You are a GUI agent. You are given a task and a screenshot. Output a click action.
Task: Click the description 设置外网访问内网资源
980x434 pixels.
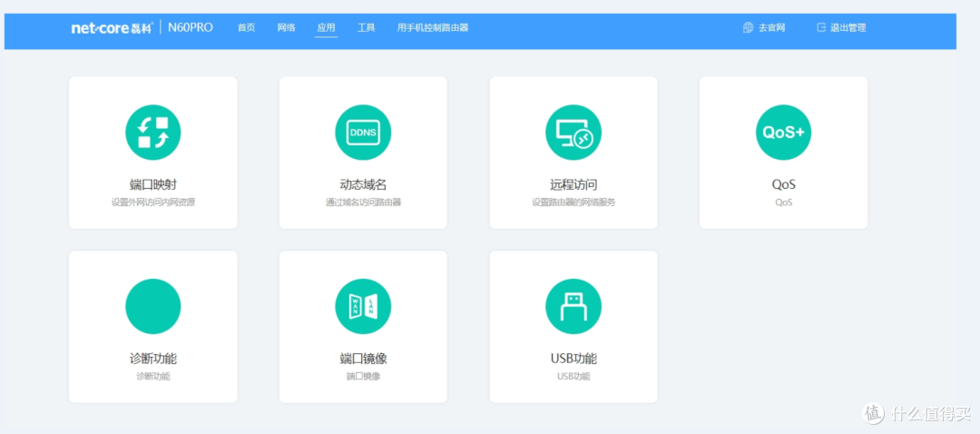[153, 202]
